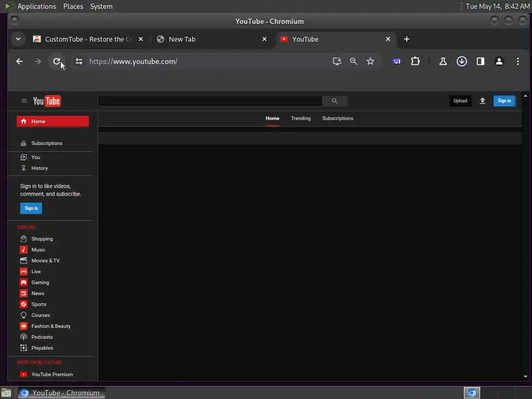Toggle the browser side panel icon
This screenshot has width=532, height=399.
click(481, 61)
